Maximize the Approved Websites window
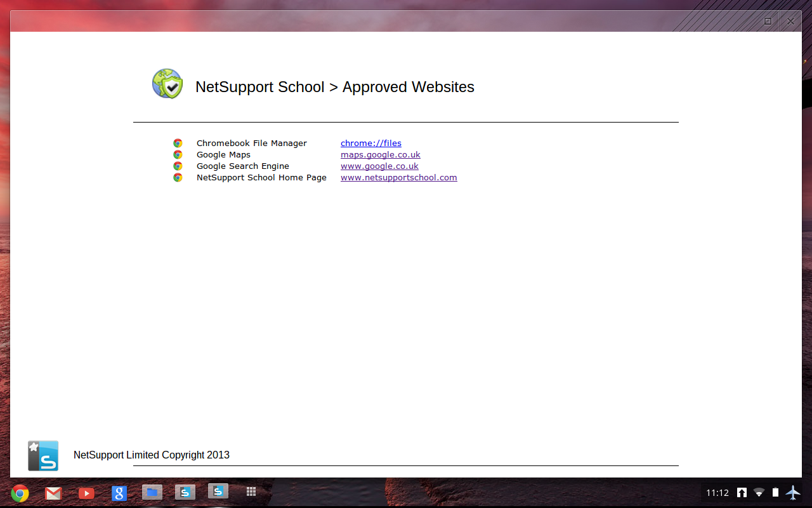Image resolution: width=812 pixels, height=508 pixels. pos(768,21)
